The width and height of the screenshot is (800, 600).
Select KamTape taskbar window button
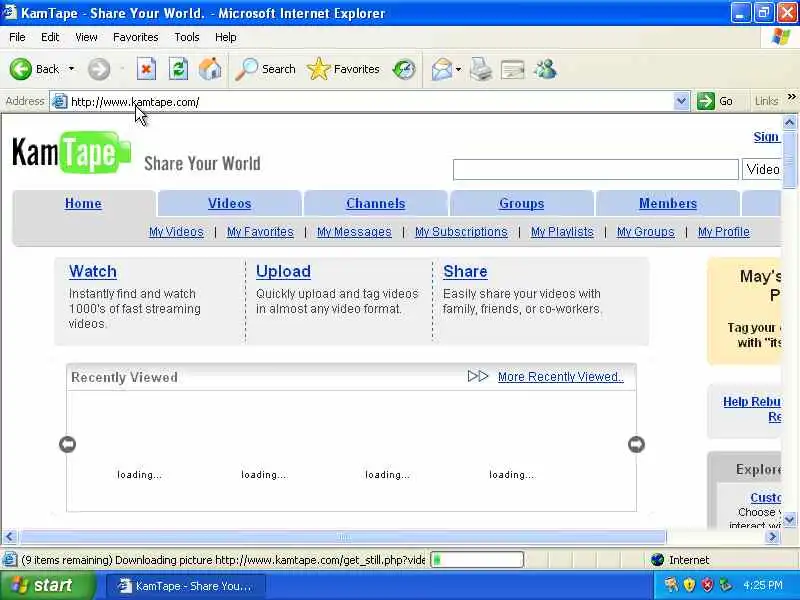pyautogui.click(x=186, y=586)
